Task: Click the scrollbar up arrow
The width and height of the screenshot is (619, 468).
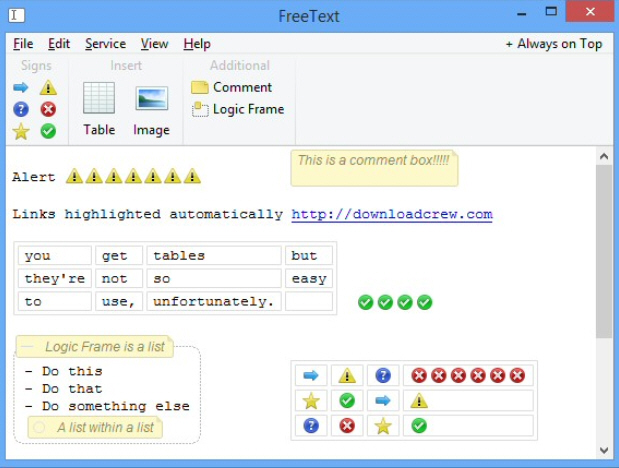Action: 604,156
